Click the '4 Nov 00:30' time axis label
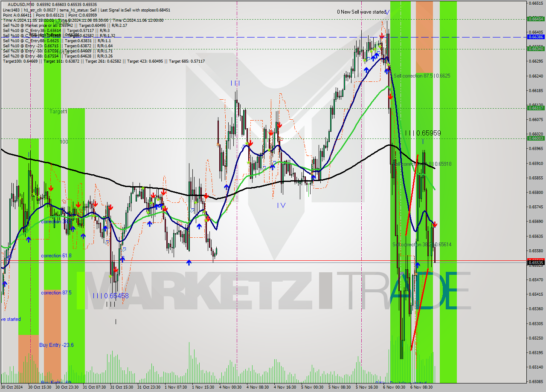 [x=230, y=387]
